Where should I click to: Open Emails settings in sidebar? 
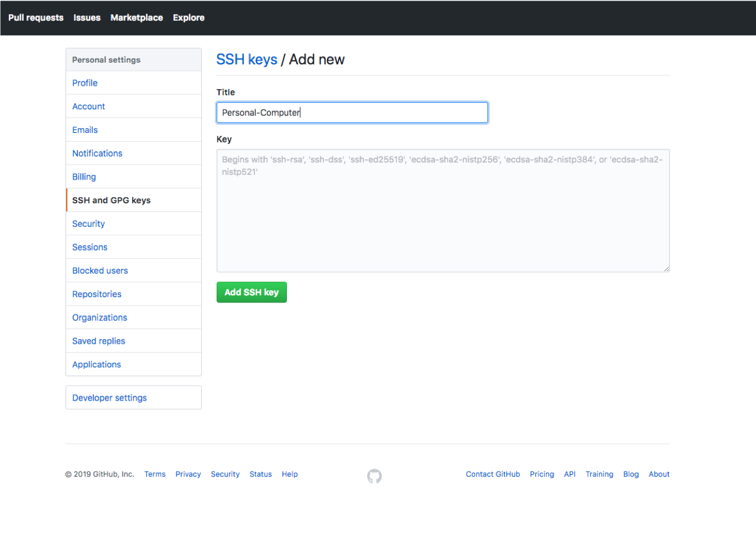click(x=133, y=130)
